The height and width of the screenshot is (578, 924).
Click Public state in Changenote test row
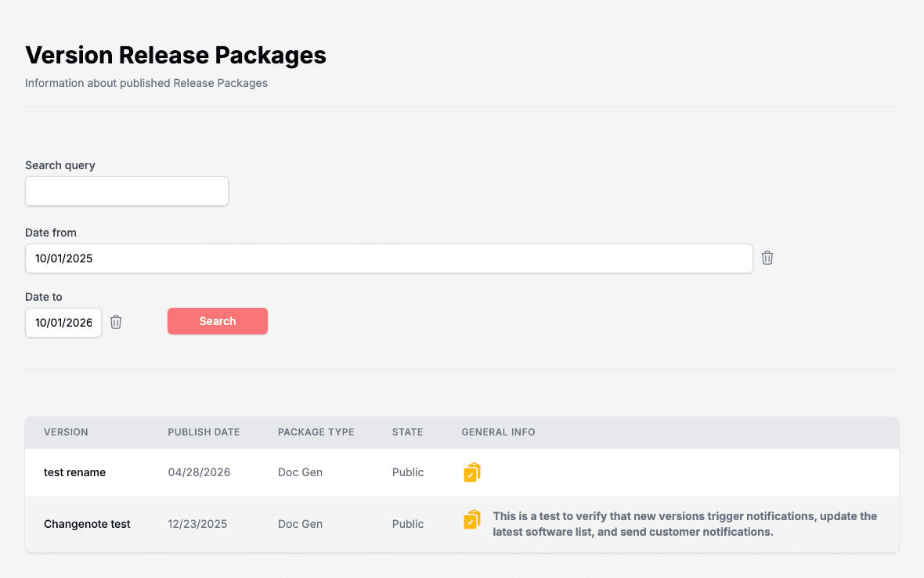[408, 525]
